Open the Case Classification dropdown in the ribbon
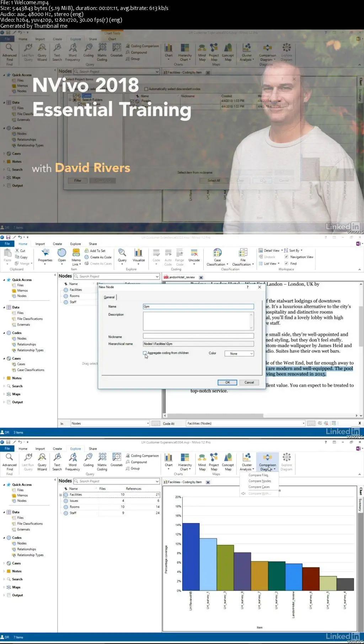Screen dimensions: 364x644 coord(218,256)
